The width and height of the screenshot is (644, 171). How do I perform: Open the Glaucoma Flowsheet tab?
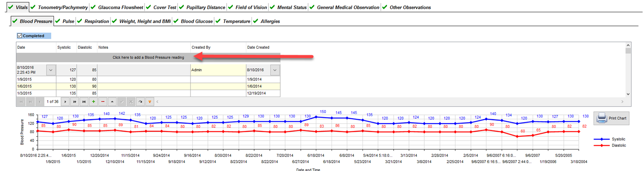[x=117, y=7]
